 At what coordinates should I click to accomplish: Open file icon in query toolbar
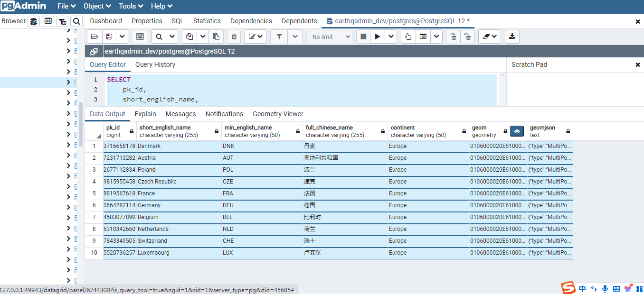[95, 37]
